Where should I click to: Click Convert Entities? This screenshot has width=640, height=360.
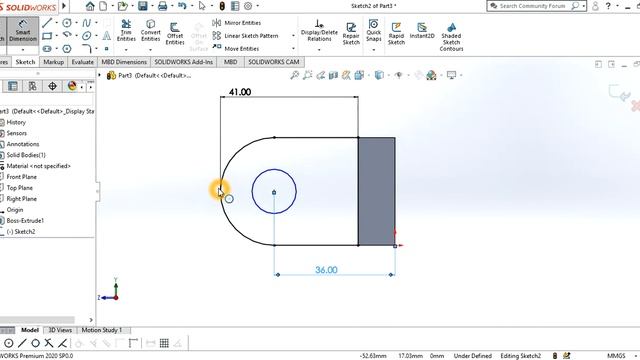pyautogui.click(x=151, y=31)
